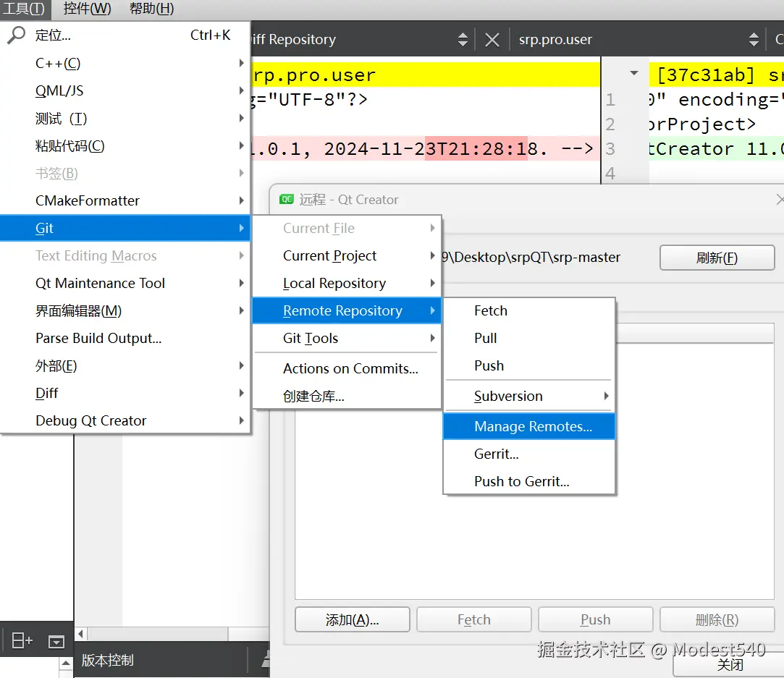Click the Qt Creator logo in the 远程 dialog title
This screenshot has width=784, height=678.
[x=287, y=200]
